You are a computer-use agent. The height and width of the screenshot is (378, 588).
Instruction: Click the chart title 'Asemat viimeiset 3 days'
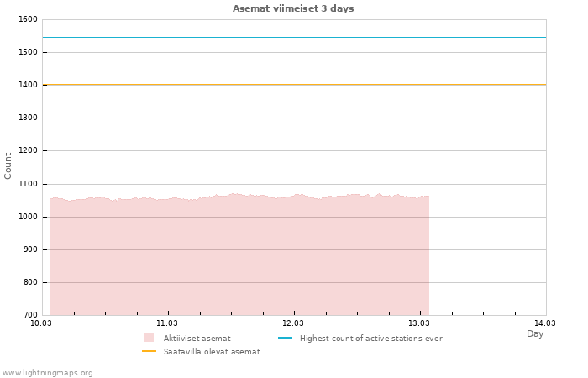point(293,8)
